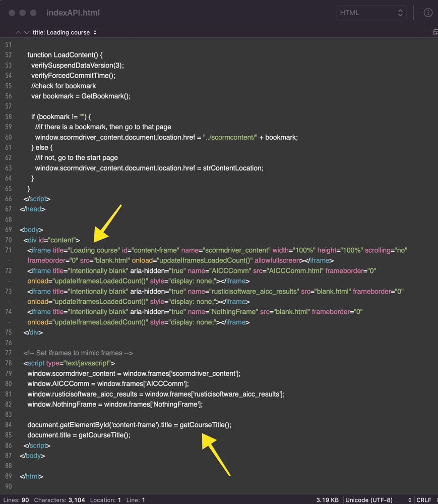Viewport: 438px width, 504px height.
Task: Jump to next outline item arrow
Action: (x=27, y=32)
